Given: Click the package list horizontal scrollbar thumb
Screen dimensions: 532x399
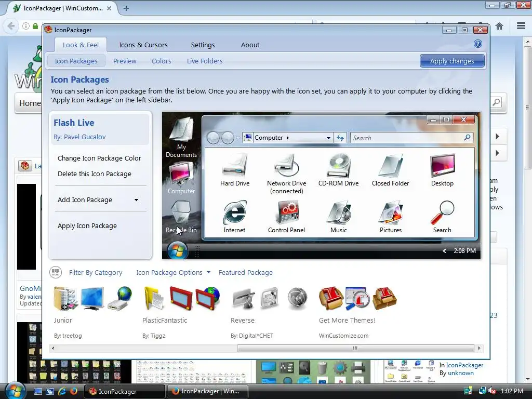Looking at the screenshot, I should pos(355,348).
